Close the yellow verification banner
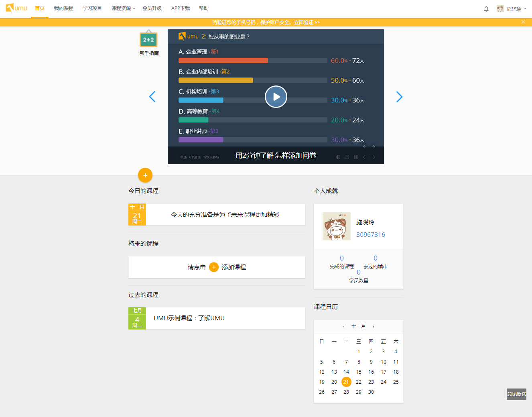Image resolution: width=532 pixels, height=417 pixels. click(x=523, y=22)
